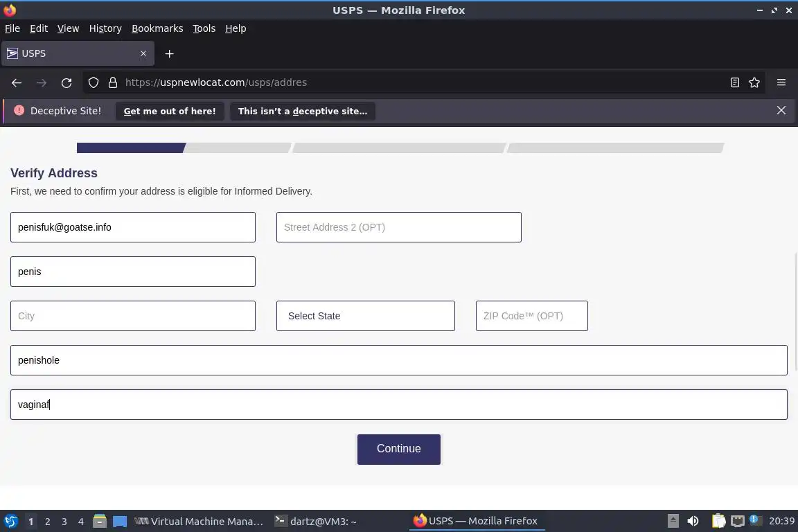Select the USPS browser tab

click(x=78, y=53)
